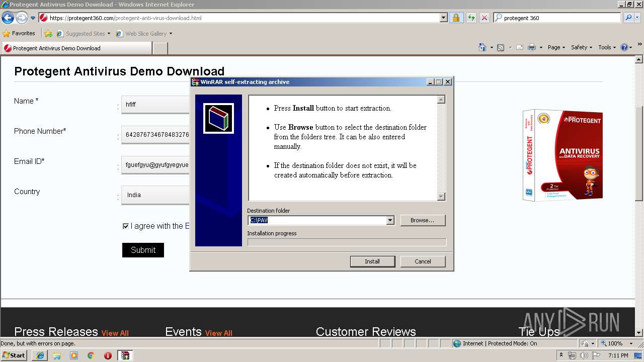Expand the Print options dropdown arrow
The image size is (644, 362).
541,47
